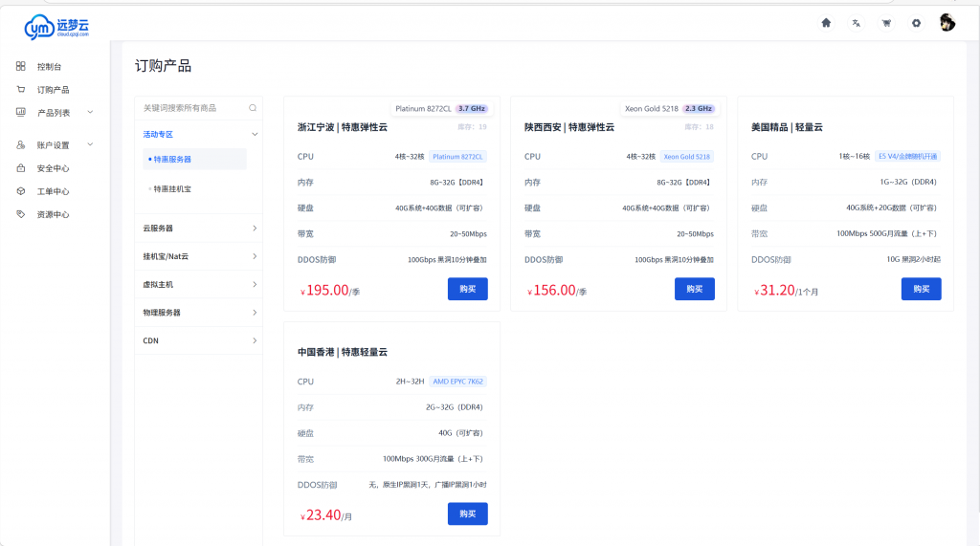Buy 美国精品 轻量云 product
The height and width of the screenshot is (546, 980).
[x=922, y=289]
